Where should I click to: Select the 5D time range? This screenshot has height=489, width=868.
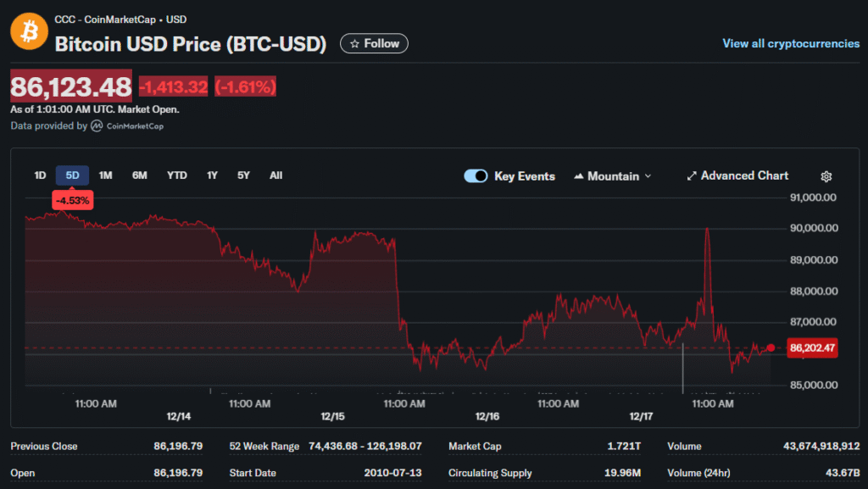click(x=72, y=175)
